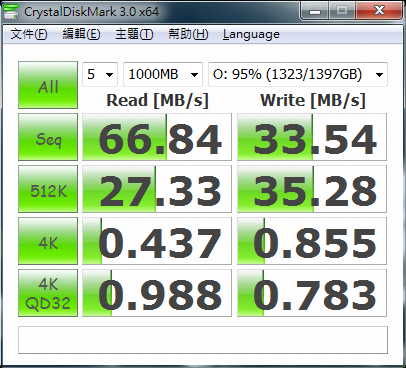Viewport: 406px width, 368px height.
Task: Start the 4K QD32 benchmark test
Action: pos(48,293)
